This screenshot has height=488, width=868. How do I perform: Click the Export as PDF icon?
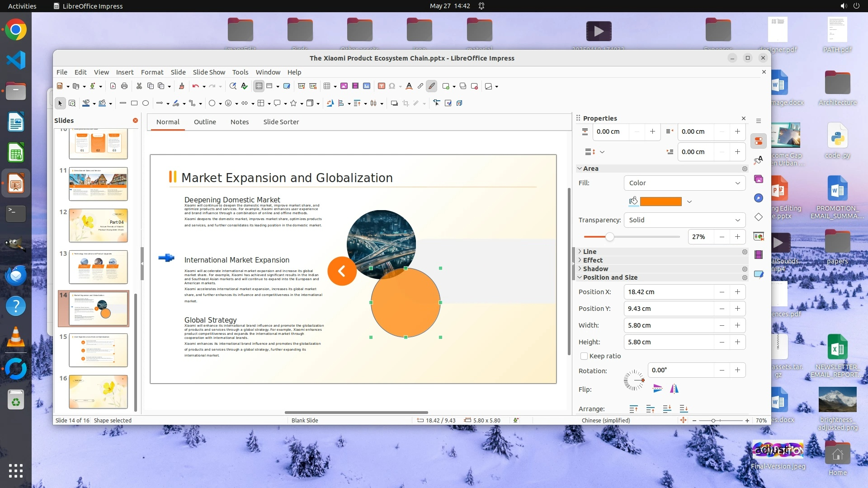point(113,86)
